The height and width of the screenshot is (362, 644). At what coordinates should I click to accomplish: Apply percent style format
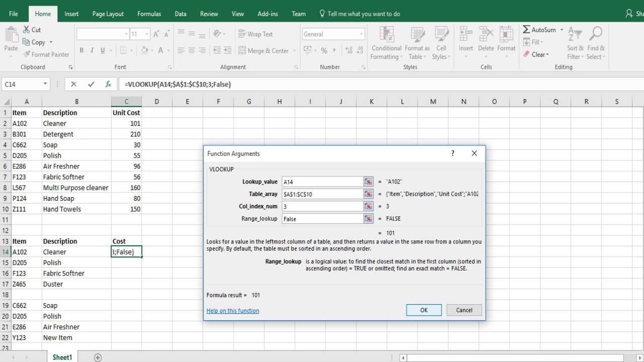324,50
